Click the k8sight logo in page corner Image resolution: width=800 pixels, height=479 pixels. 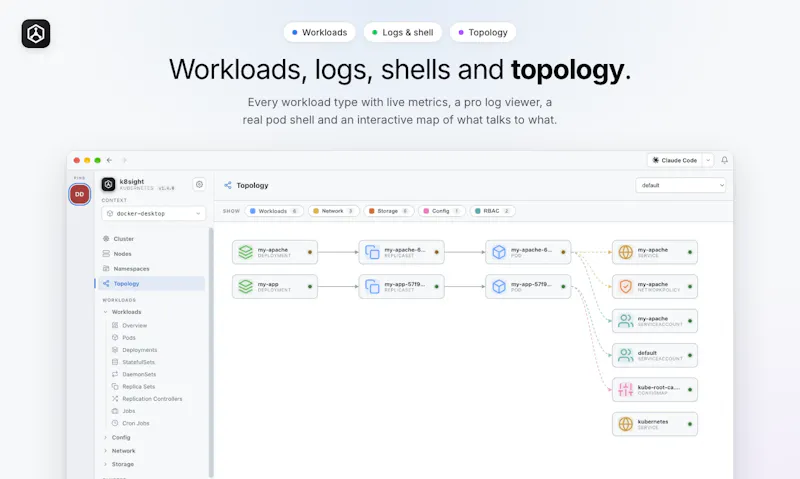[x=36, y=34]
